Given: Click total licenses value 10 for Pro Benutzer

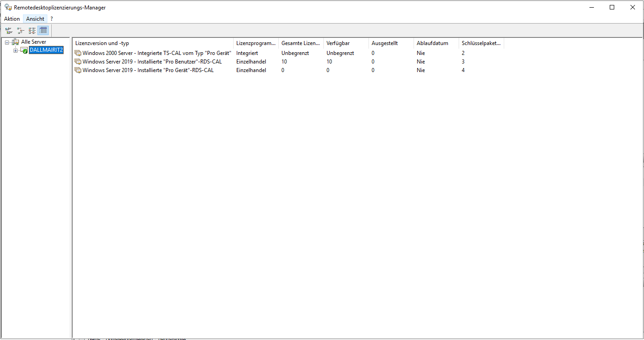Looking at the screenshot, I should click(284, 62).
